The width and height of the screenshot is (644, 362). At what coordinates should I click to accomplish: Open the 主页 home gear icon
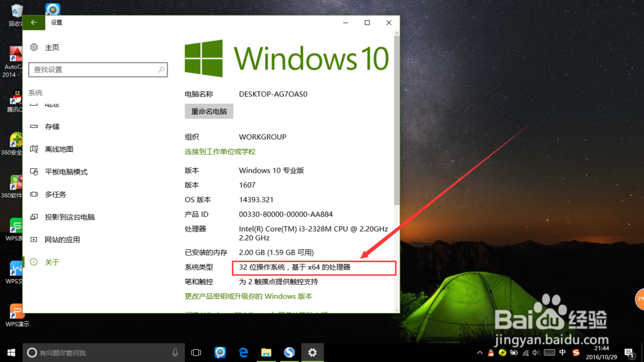click(x=34, y=47)
